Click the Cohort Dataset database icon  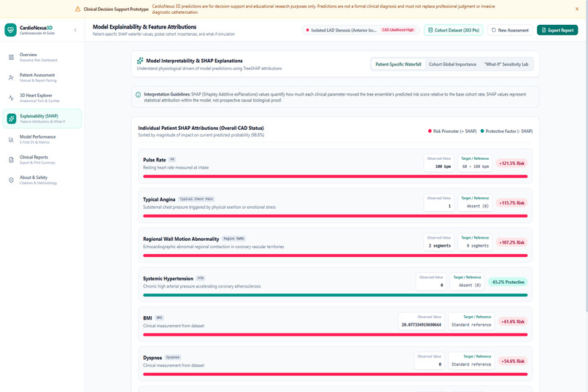coord(430,30)
